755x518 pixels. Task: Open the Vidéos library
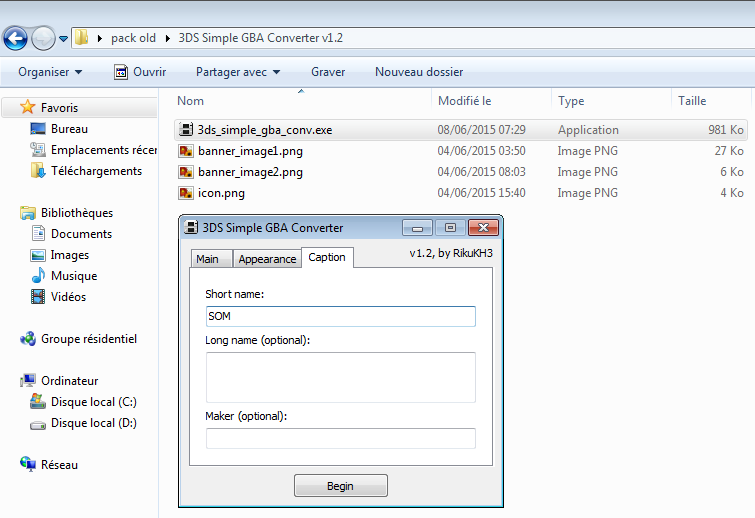pyautogui.click(x=58, y=297)
